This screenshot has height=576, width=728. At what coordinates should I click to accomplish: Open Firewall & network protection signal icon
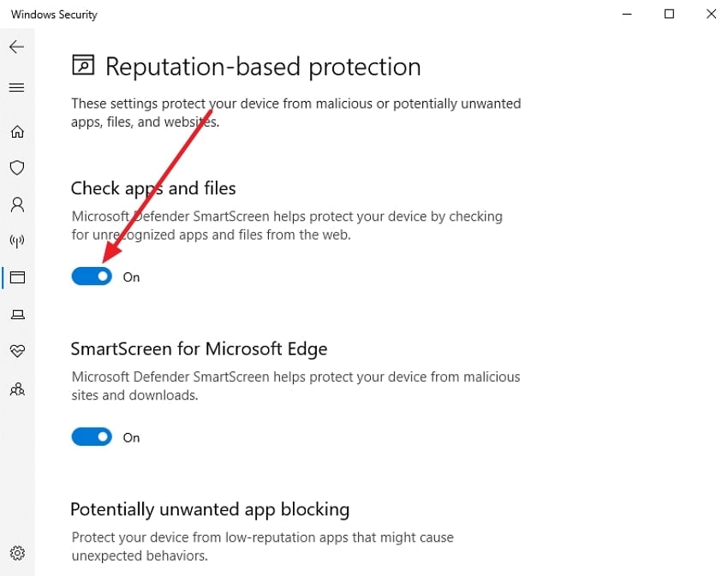point(17,241)
